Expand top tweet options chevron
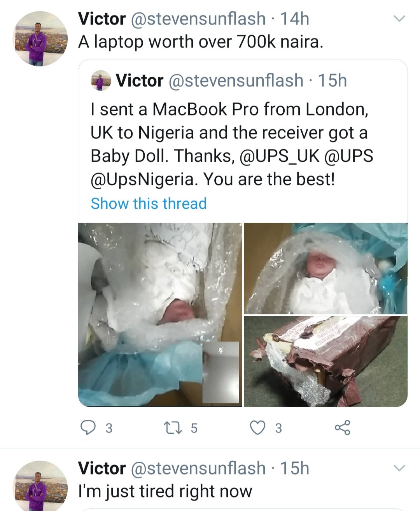This screenshot has width=420, height=511. click(x=399, y=19)
